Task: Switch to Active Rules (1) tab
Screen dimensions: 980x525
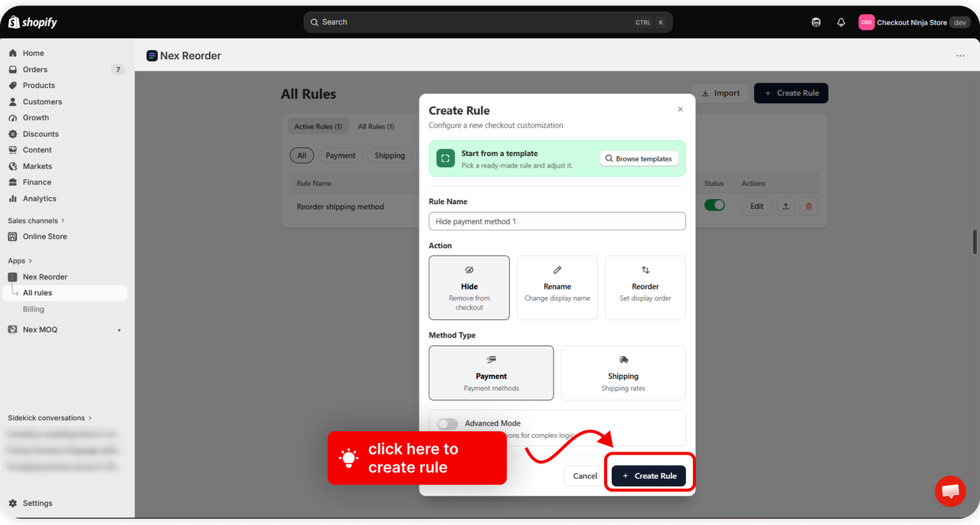Action: click(x=318, y=126)
